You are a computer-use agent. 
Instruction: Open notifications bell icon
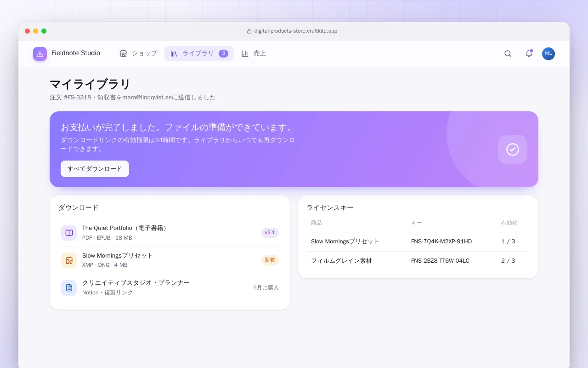(529, 54)
